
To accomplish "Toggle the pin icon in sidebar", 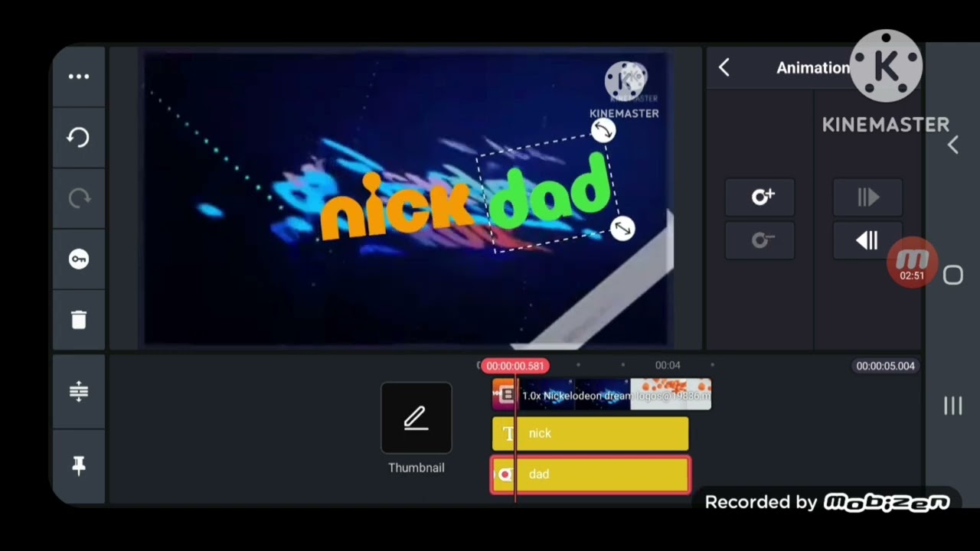I will 79,465.
